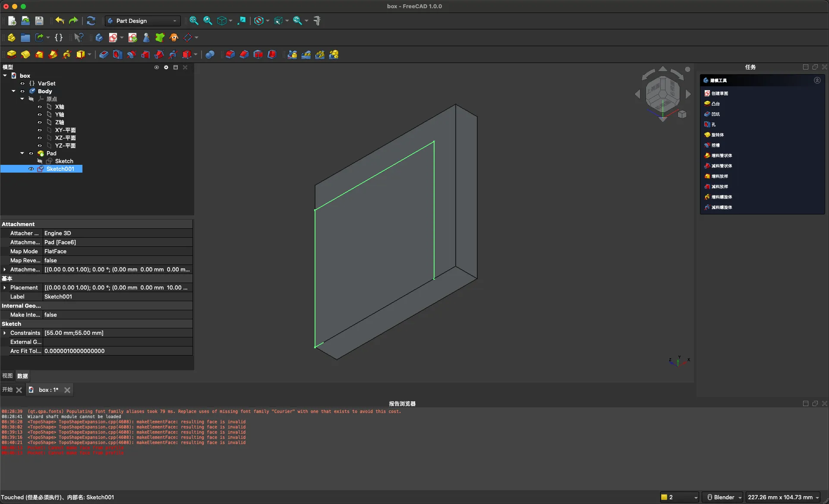Click the Pad tool in the toolbar

(x=12, y=54)
